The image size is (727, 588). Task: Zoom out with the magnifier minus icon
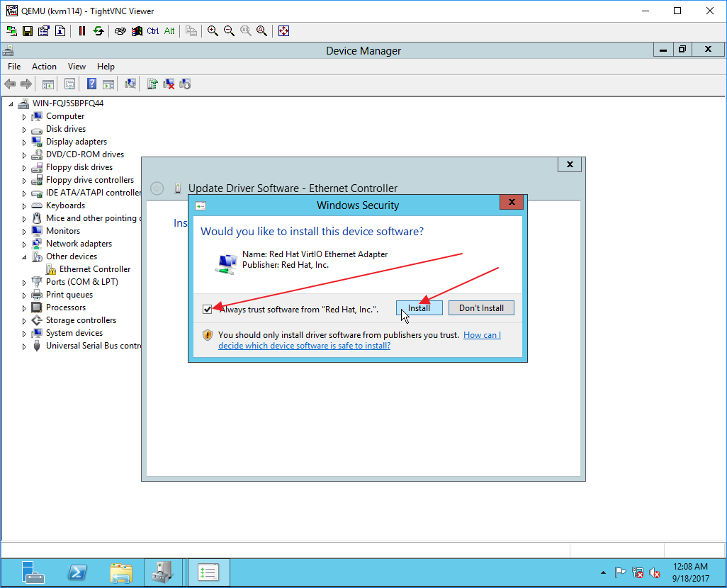tap(229, 31)
